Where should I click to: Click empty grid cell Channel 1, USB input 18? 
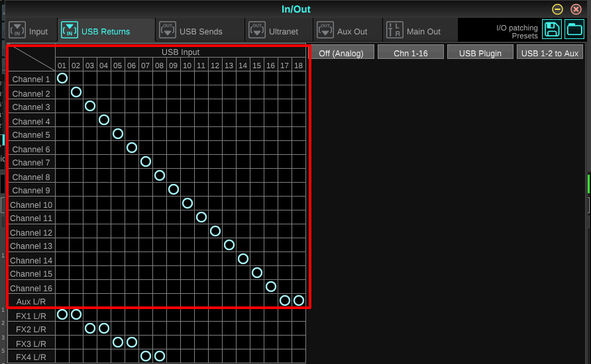tap(299, 79)
